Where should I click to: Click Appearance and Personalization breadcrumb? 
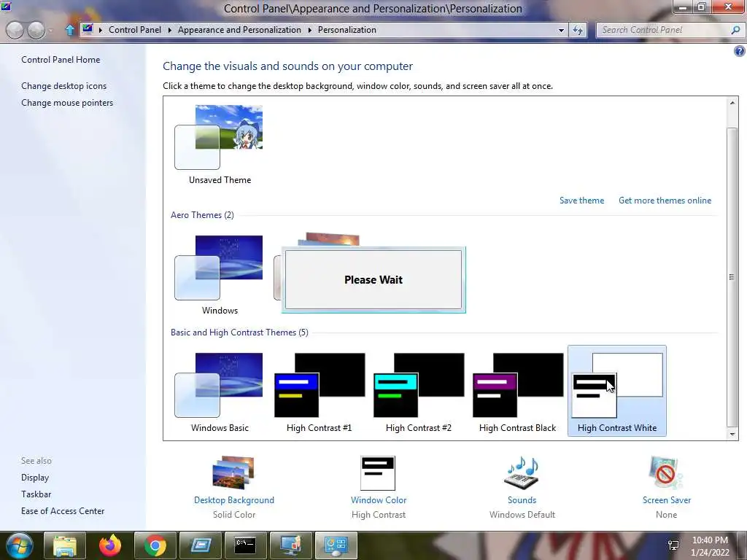tap(239, 29)
